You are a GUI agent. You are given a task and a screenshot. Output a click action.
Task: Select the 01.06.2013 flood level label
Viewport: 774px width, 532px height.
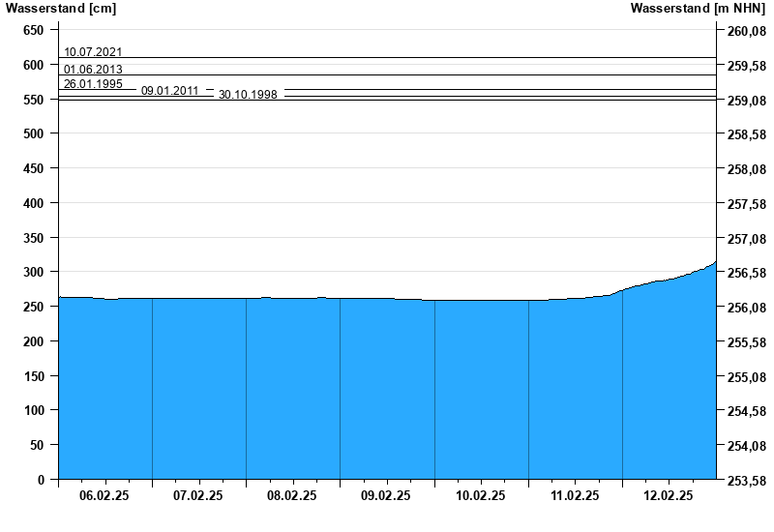point(93,70)
